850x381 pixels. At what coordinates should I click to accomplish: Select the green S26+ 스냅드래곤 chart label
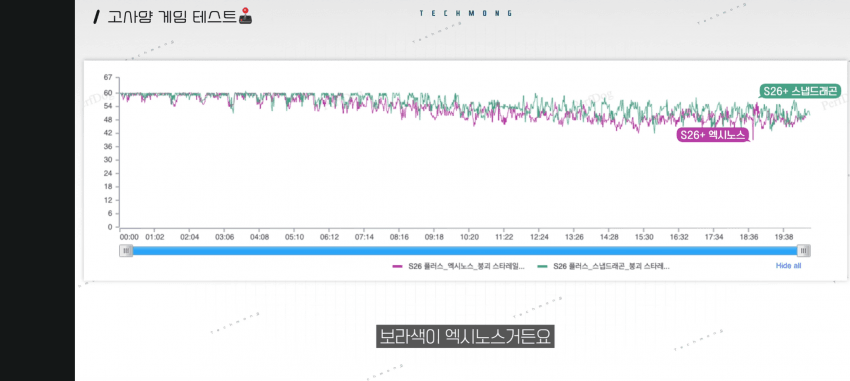coord(800,91)
